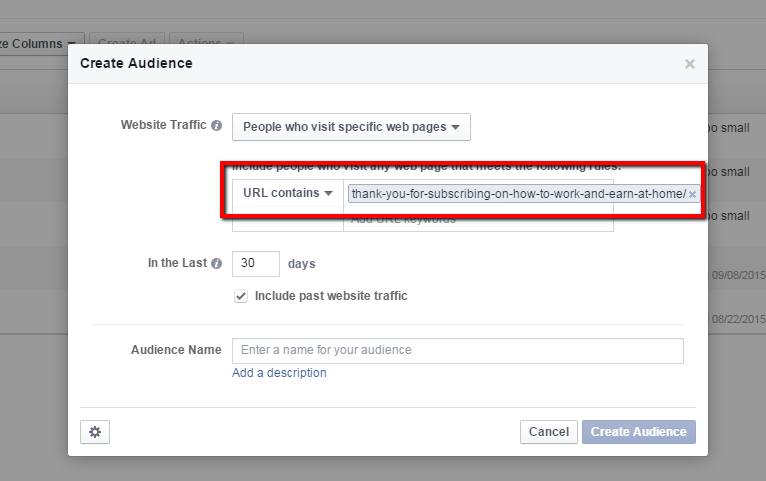Open the Actions dropdown in background toolbar
This screenshot has width=766, height=481.
pyautogui.click(x=206, y=44)
